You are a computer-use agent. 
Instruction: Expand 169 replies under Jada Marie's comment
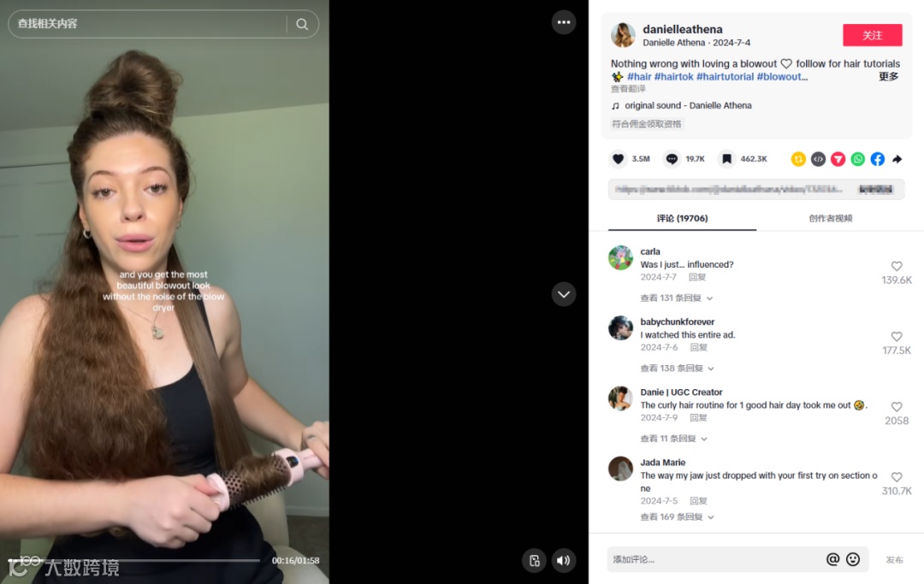pyautogui.click(x=678, y=517)
